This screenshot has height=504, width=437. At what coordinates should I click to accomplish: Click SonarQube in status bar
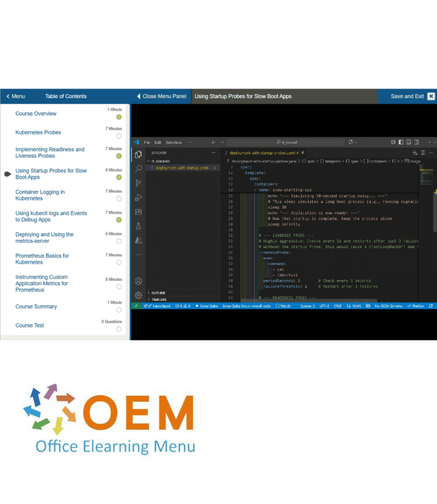(207, 306)
